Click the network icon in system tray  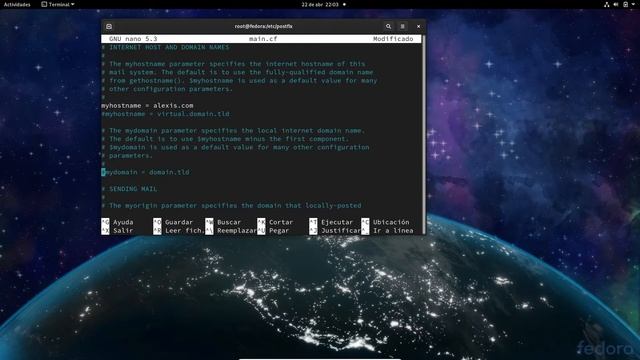pyautogui.click(x=607, y=4)
